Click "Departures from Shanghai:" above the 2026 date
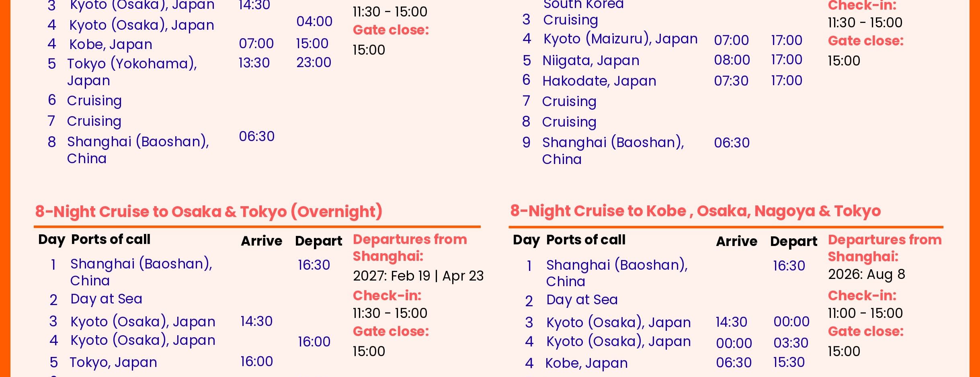This screenshot has width=980, height=377. click(884, 248)
